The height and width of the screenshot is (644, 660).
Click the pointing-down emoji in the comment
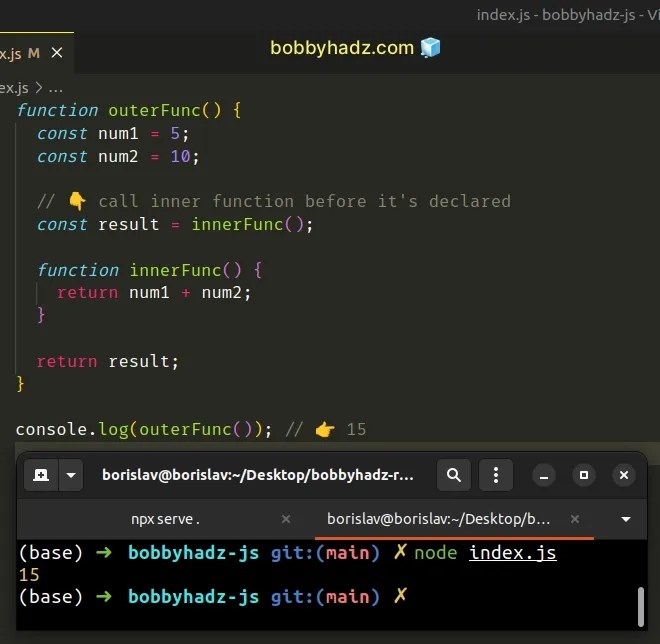pyautogui.click(x=77, y=201)
